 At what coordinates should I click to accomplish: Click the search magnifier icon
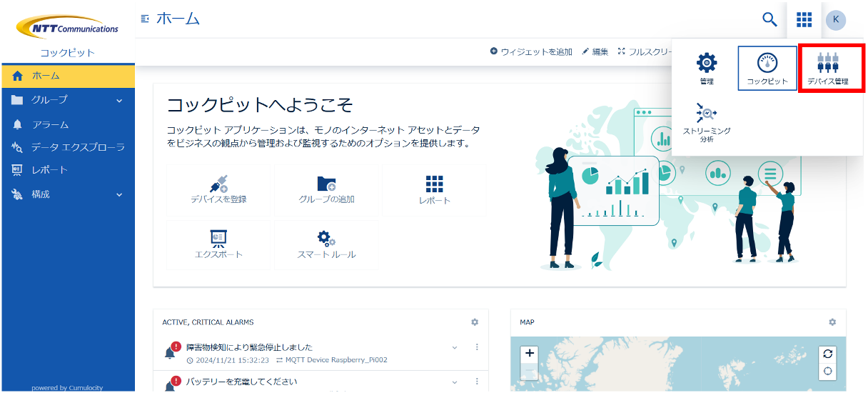pos(769,19)
